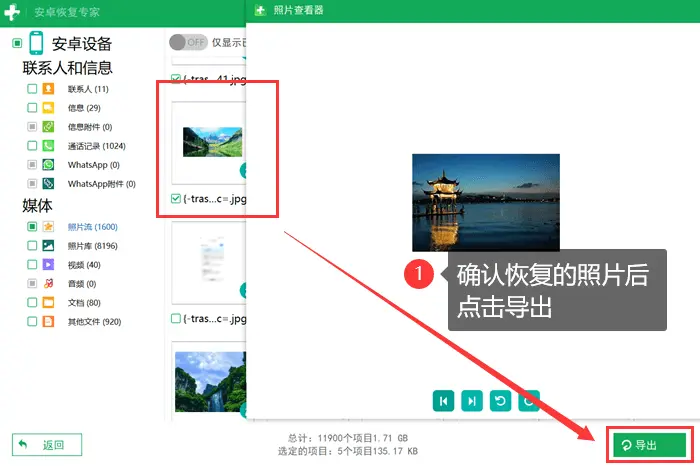Go to the next photo in viewer
This screenshot has width=700, height=466.
pos(472,401)
